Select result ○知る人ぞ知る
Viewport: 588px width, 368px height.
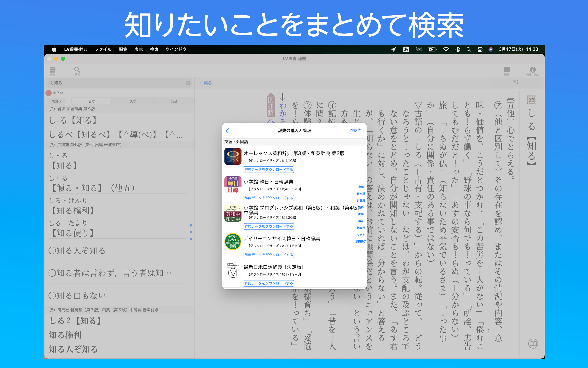click(118, 250)
